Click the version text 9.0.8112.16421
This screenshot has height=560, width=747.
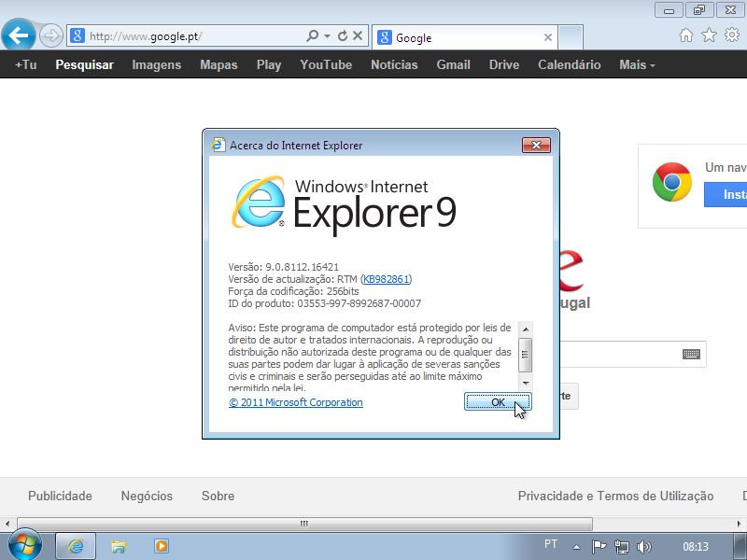pos(302,267)
